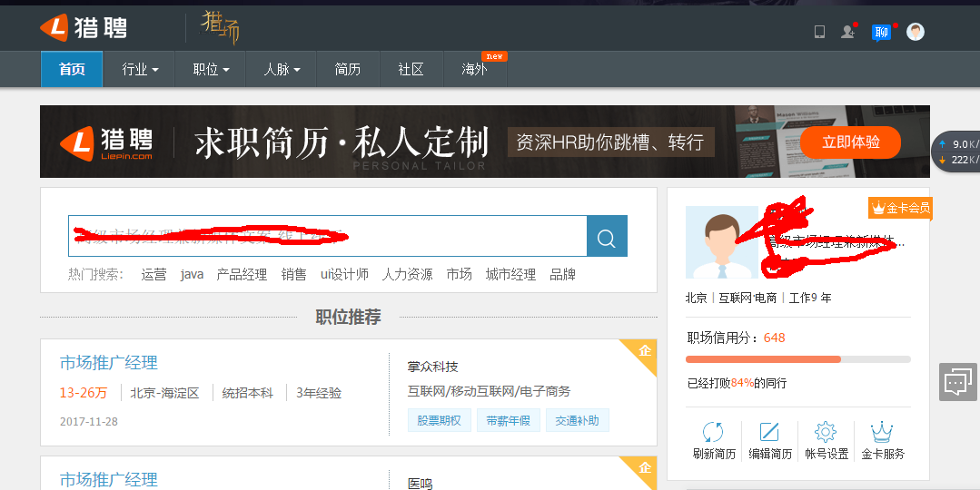Click the 交通补助 benefit tag
The image size is (980, 490).
[578, 421]
